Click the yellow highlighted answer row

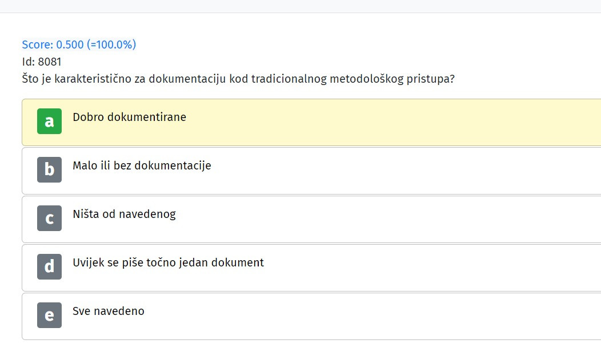(x=311, y=122)
